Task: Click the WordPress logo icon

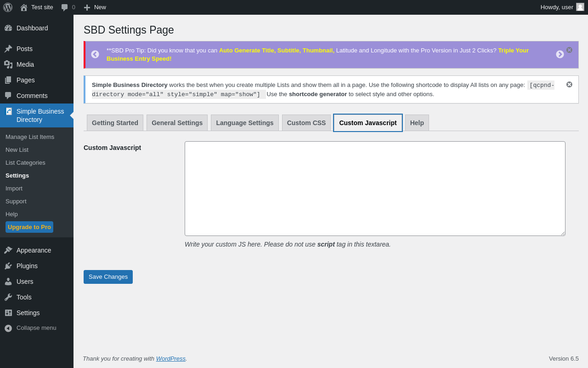Action: coord(8,7)
